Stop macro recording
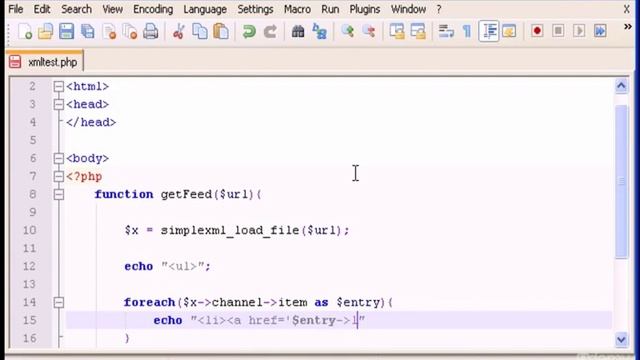Viewport: 640px width, 360px height. tap(558, 31)
